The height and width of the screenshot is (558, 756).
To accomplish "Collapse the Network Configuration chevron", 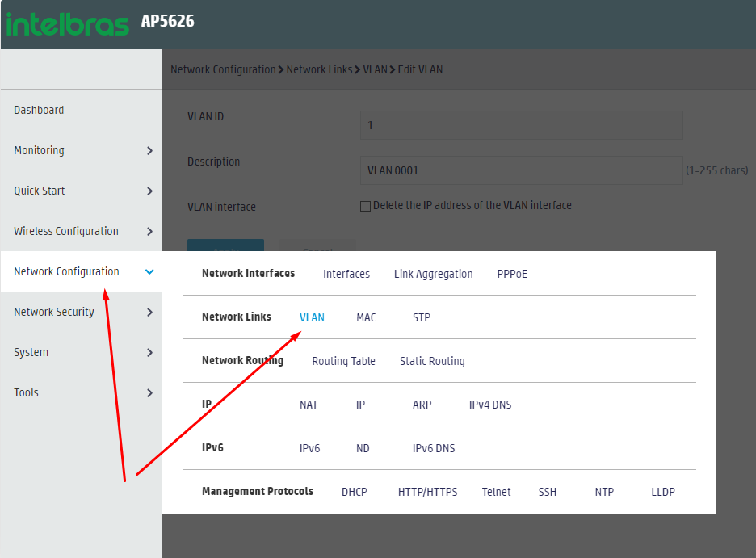I will click(150, 272).
